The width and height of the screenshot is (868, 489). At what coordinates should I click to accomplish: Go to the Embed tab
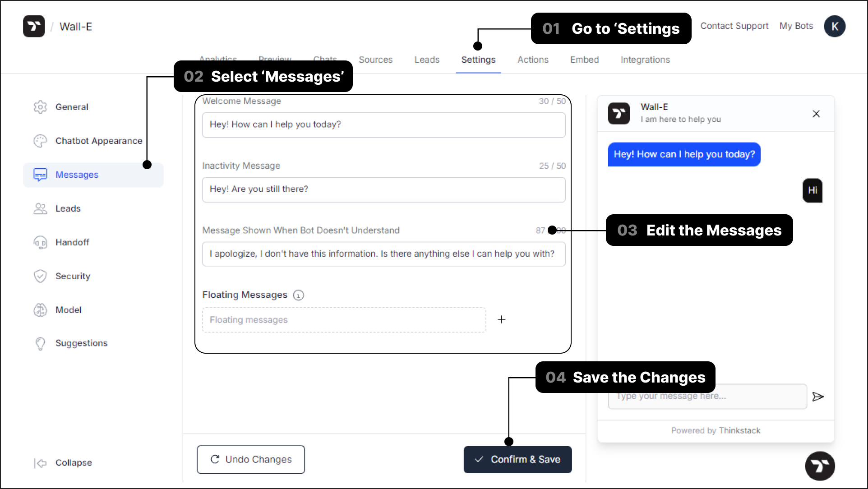tap(585, 60)
